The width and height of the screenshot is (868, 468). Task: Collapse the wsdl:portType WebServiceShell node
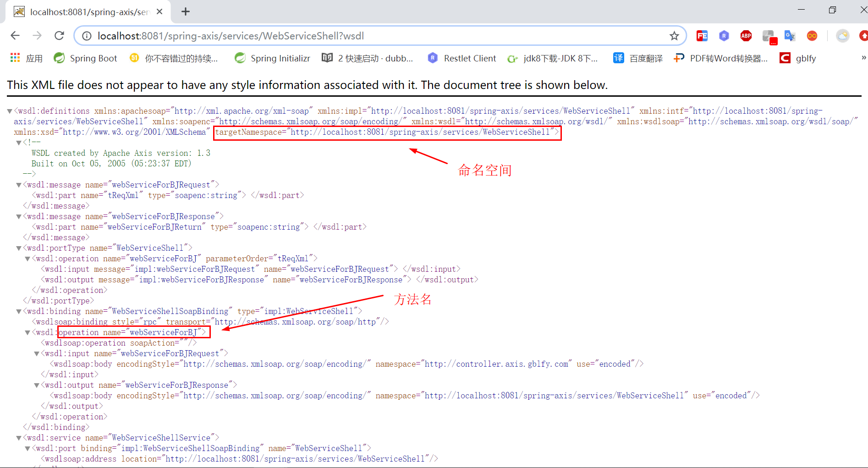(19, 248)
